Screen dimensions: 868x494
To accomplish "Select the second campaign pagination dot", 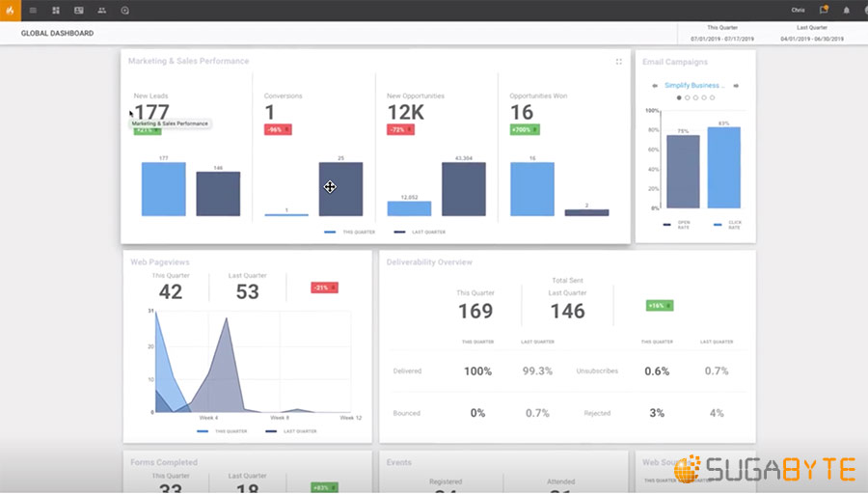I will (688, 98).
